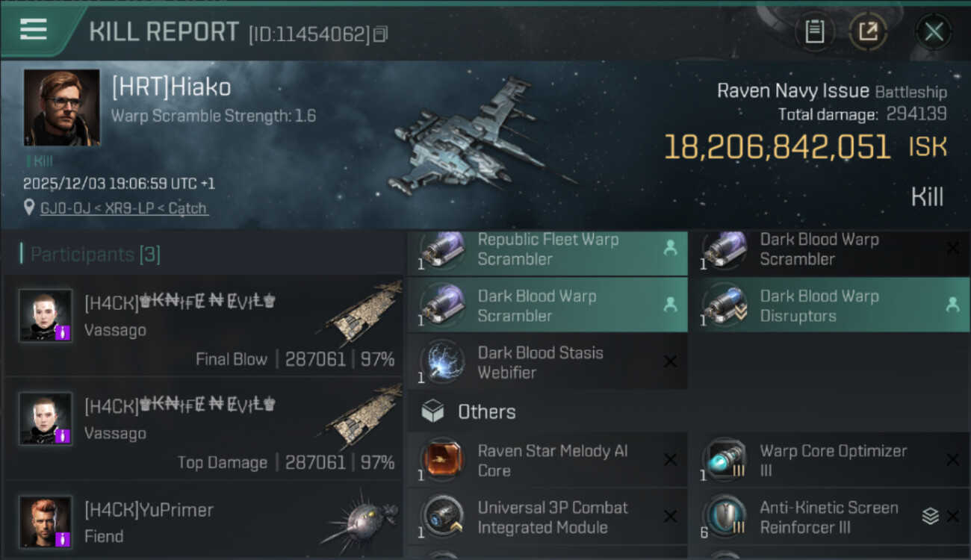
Task: Click the clipboard report icon
Action: point(814,32)
